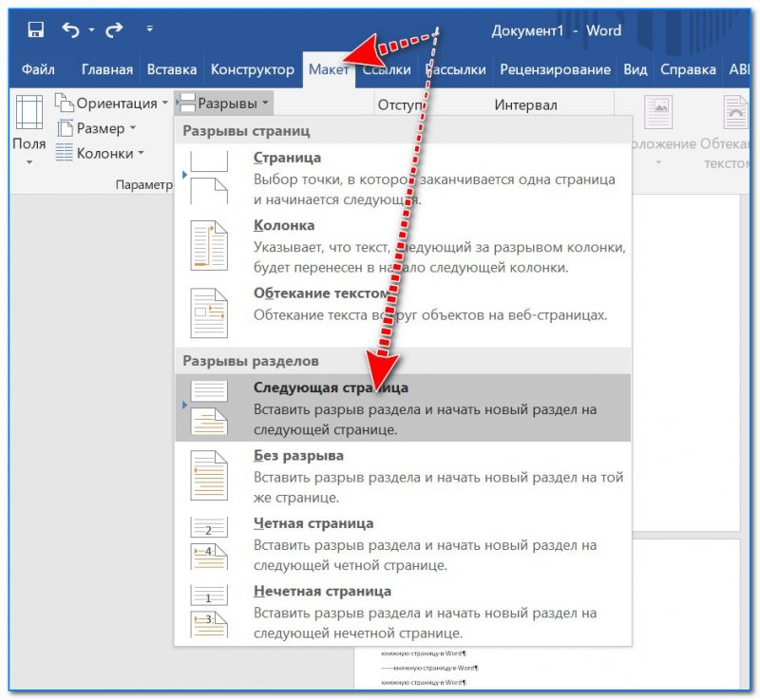Viewport: 760px width, 700px height.
Task: Open the Размер dropdown
Action: [97, 128]
